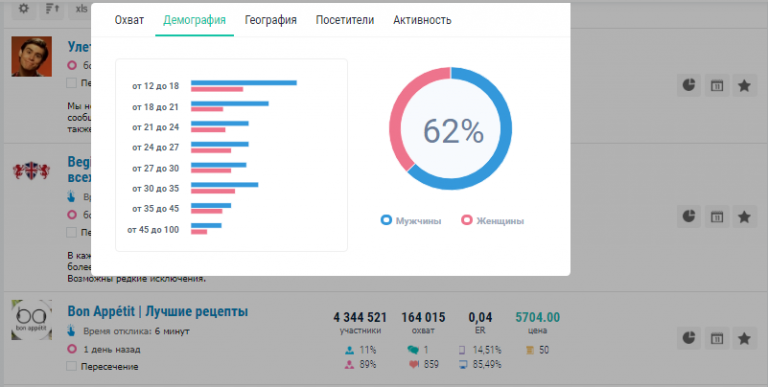Click the pink circle beside 1 день назад

click(72, 349)
